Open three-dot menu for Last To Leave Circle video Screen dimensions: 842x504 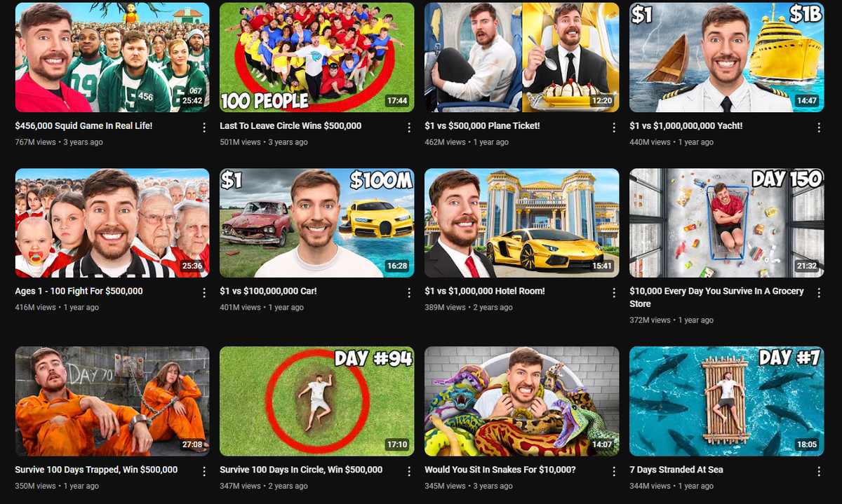409,128
